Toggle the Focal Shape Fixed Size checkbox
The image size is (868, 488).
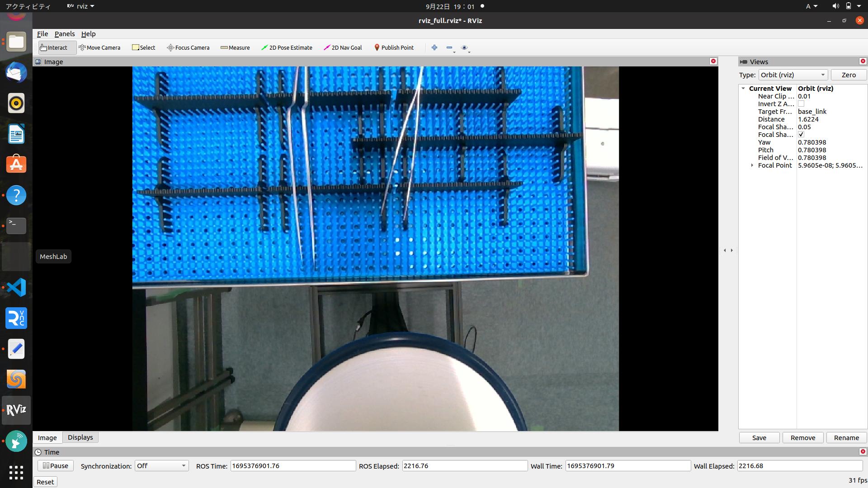pos(801,135)
